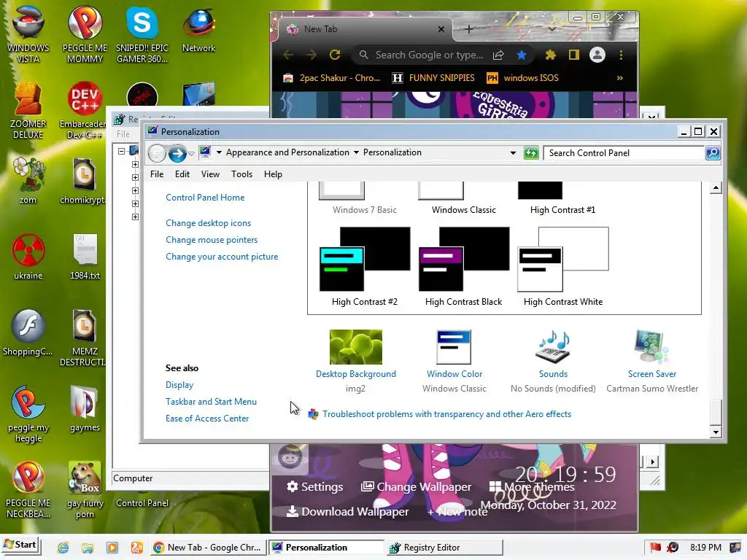Click Change desktop icons link

click(208, 223)
